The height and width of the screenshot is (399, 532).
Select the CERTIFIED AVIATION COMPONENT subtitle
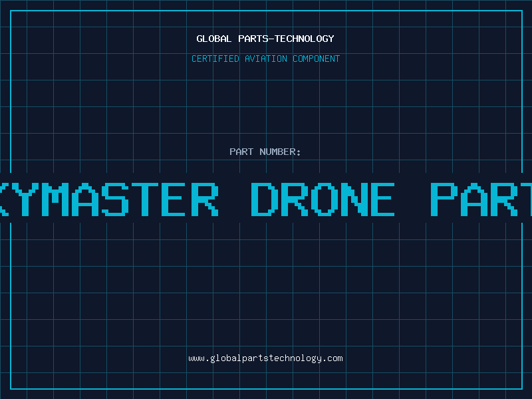[x=265, y=59]
